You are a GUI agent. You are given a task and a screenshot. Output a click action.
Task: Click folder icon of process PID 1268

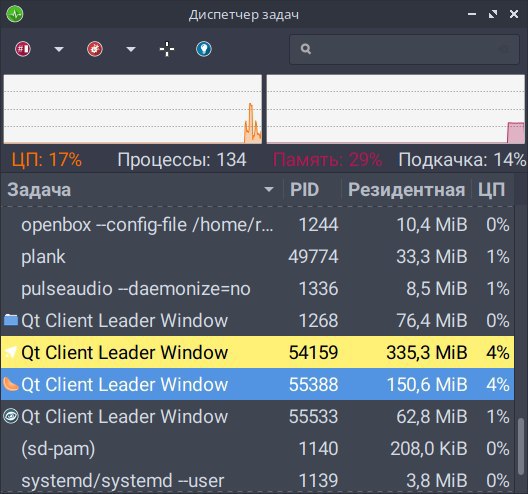click(11, 320)
